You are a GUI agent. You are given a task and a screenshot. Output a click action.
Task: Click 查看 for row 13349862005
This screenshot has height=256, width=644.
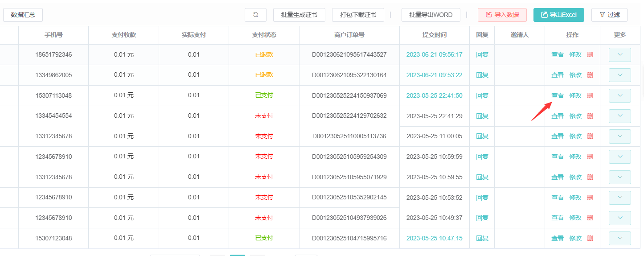(x=558, y=75)
